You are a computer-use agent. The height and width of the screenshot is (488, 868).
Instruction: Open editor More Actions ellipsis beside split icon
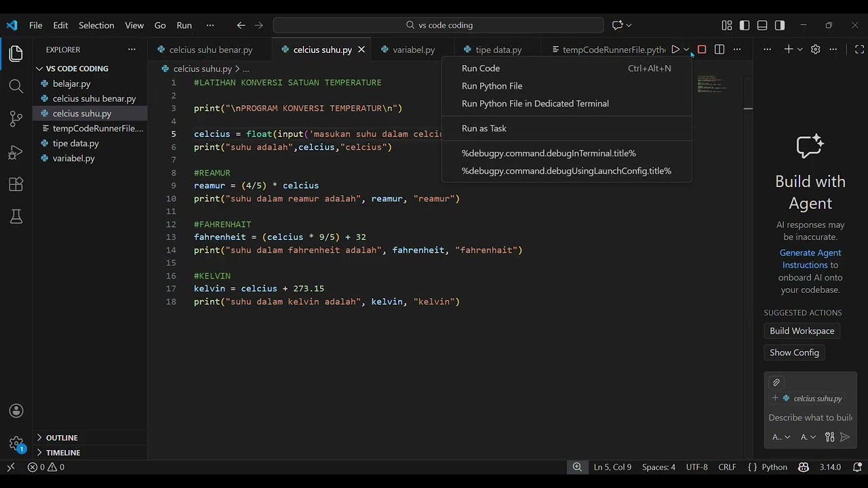pos(737,49)
